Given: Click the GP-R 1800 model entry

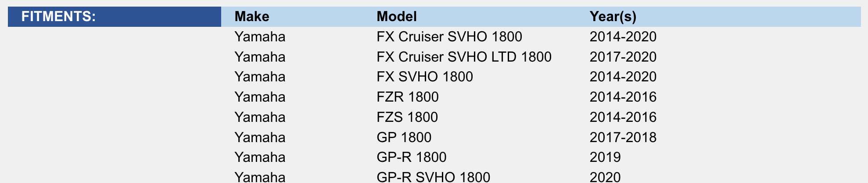Looking at the screenshot, I should (411, 157).
